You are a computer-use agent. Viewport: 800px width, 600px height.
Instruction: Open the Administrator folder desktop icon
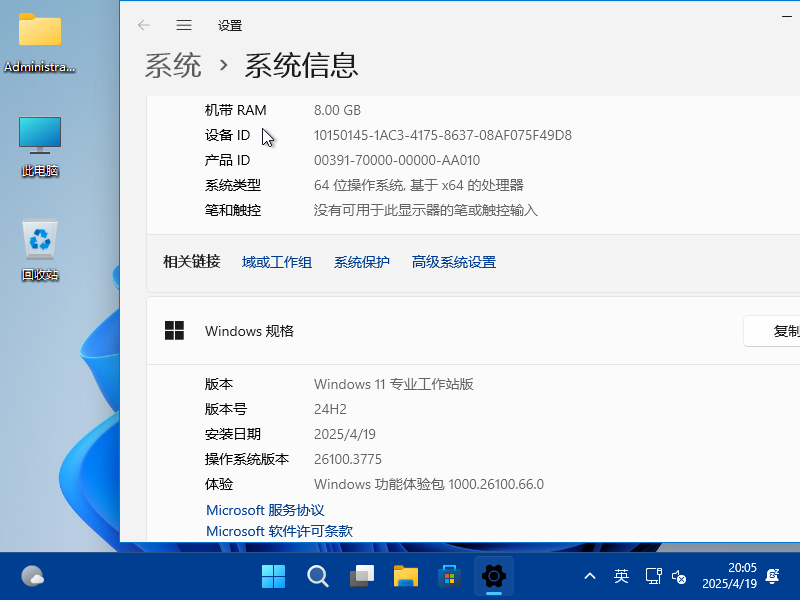tap(40, 43)
